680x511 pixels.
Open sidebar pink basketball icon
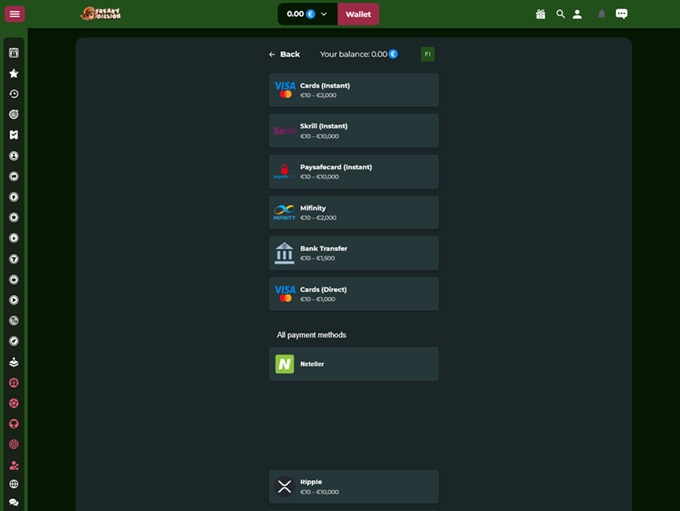pos(14,383)
